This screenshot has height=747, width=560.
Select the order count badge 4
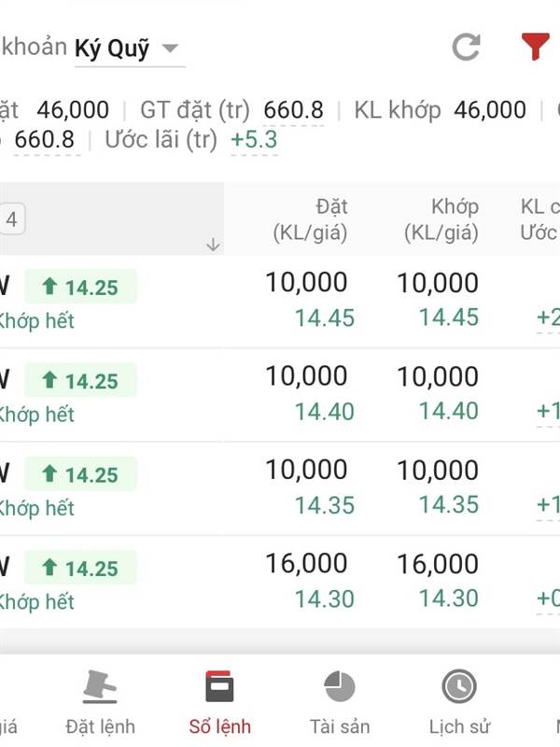coord(11,219)
